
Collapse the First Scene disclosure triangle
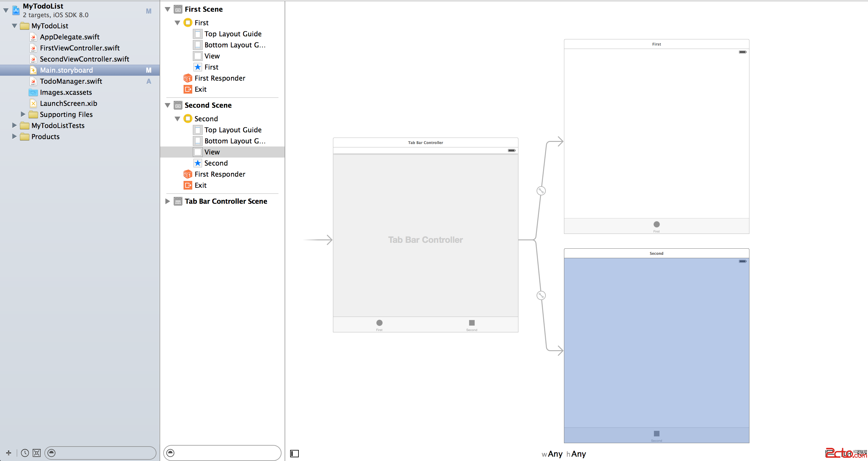pos(168,10)
